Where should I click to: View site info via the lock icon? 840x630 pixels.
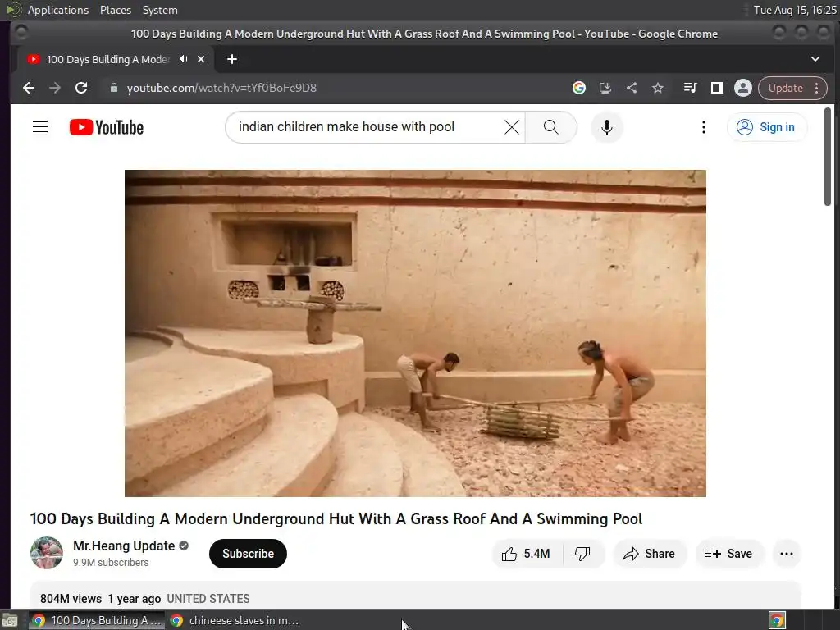113,88
